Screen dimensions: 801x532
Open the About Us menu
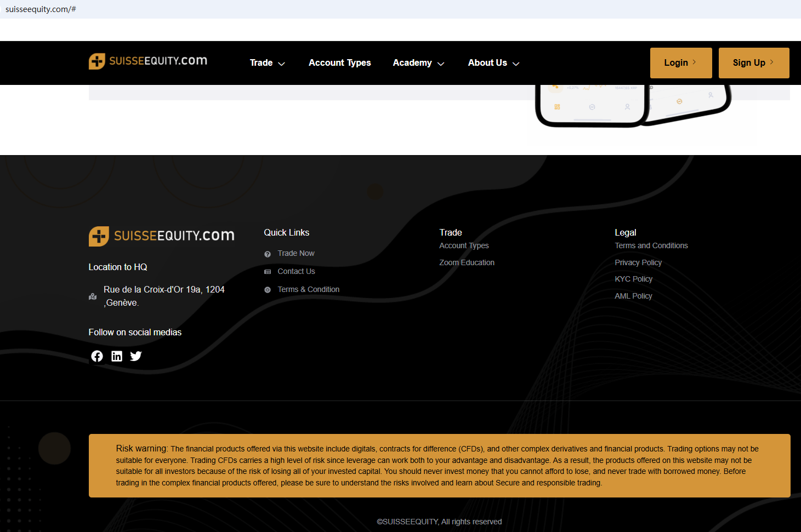point(487,63)
